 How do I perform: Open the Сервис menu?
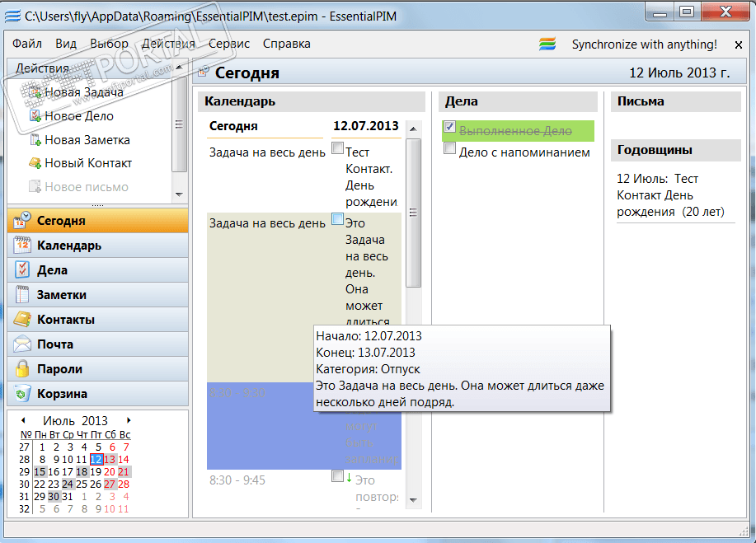pyautogui.click(x=229, y=44)
